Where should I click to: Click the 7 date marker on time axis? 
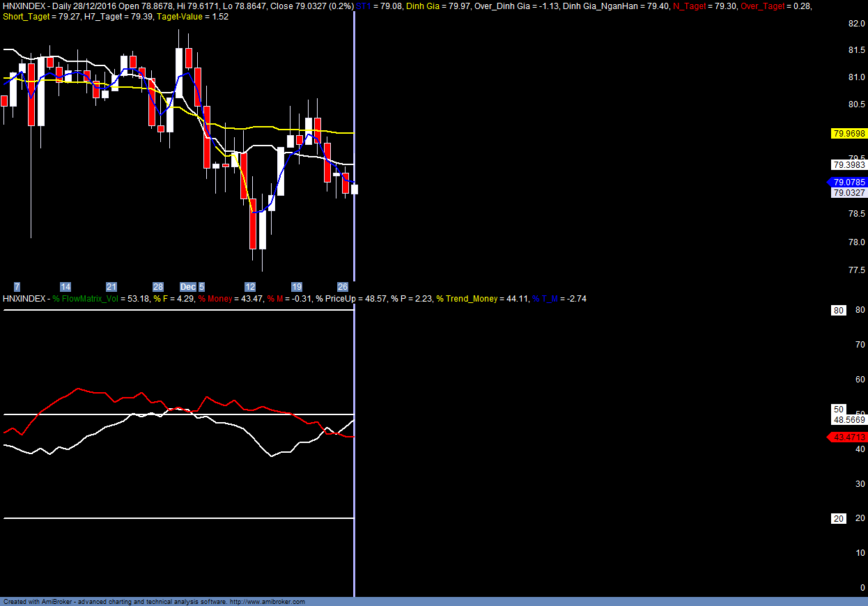pos(17,287)
